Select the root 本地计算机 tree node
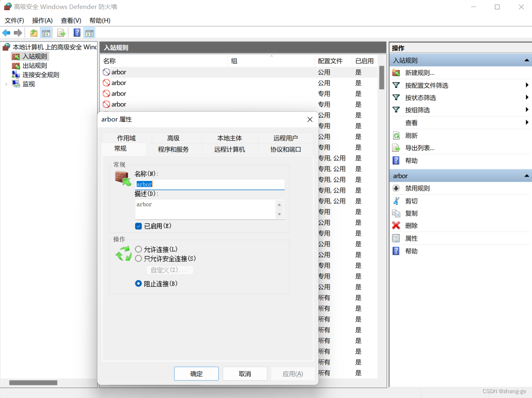The image size is (532, 398). (x=50, y=47)
